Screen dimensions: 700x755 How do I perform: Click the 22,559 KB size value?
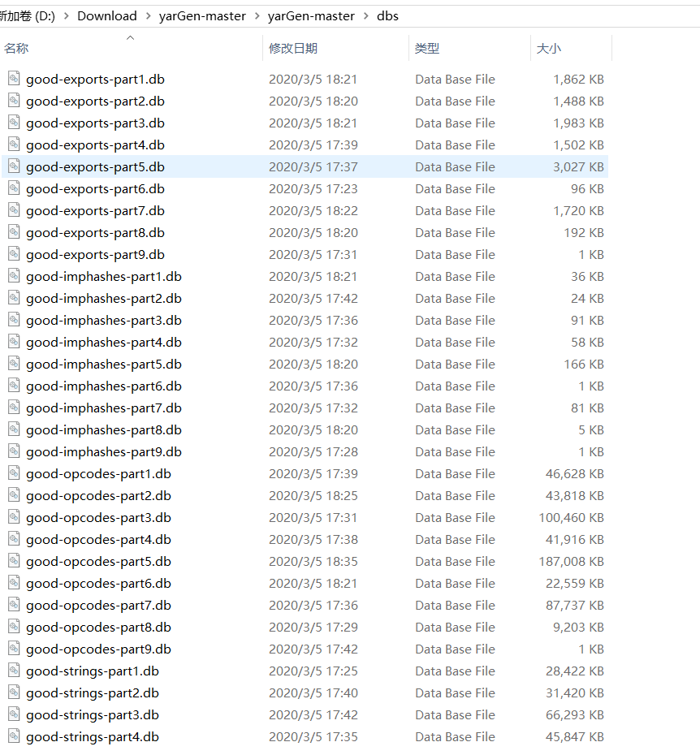tap(575, 583)
